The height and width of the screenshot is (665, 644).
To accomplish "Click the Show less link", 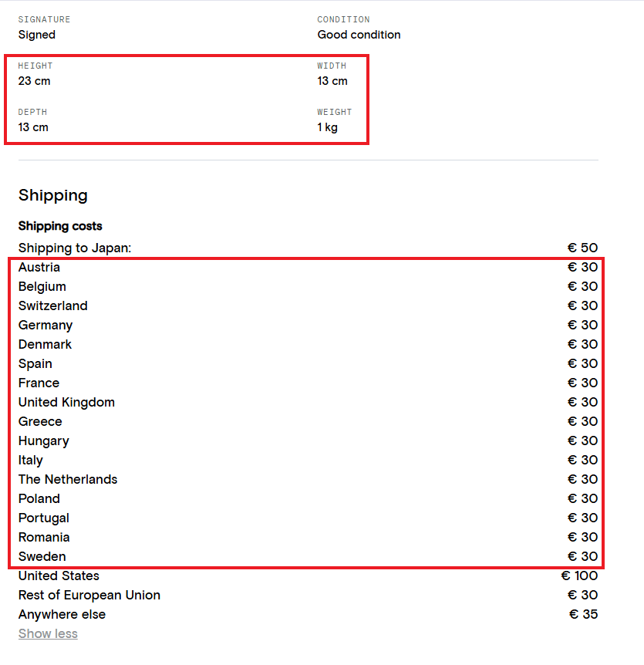I will pos(48,633).
